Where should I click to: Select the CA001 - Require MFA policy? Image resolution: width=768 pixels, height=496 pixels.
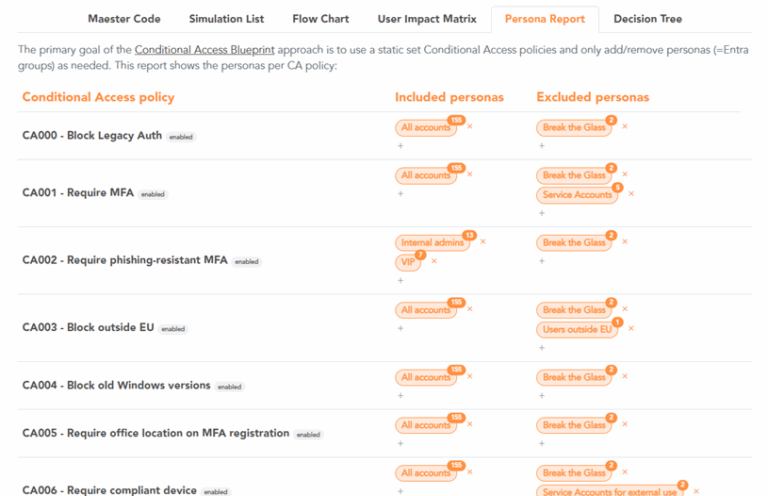pos(78,193)
